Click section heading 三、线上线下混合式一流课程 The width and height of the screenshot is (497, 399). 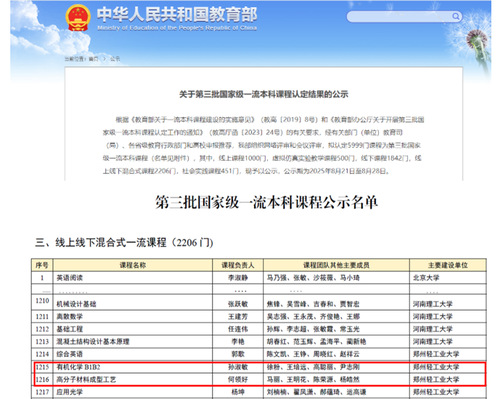124,242
